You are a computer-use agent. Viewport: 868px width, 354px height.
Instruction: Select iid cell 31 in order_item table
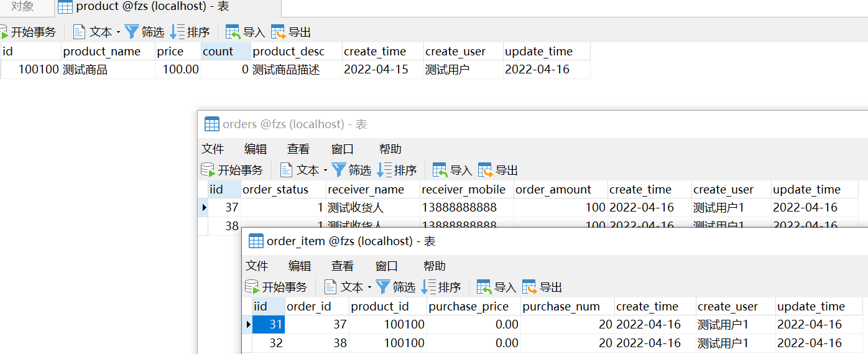[x=269, y=325]
